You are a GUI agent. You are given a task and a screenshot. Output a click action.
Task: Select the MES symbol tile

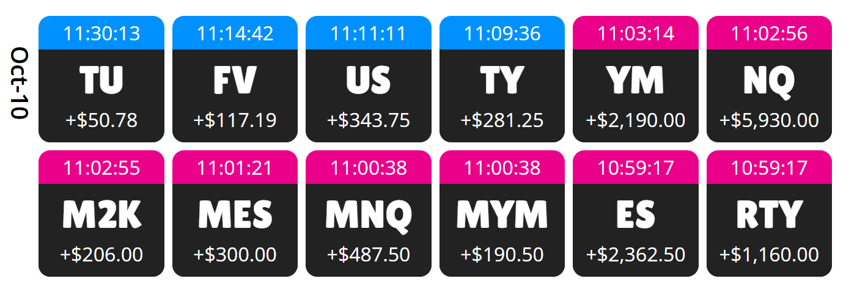click(x=235, y=215)
